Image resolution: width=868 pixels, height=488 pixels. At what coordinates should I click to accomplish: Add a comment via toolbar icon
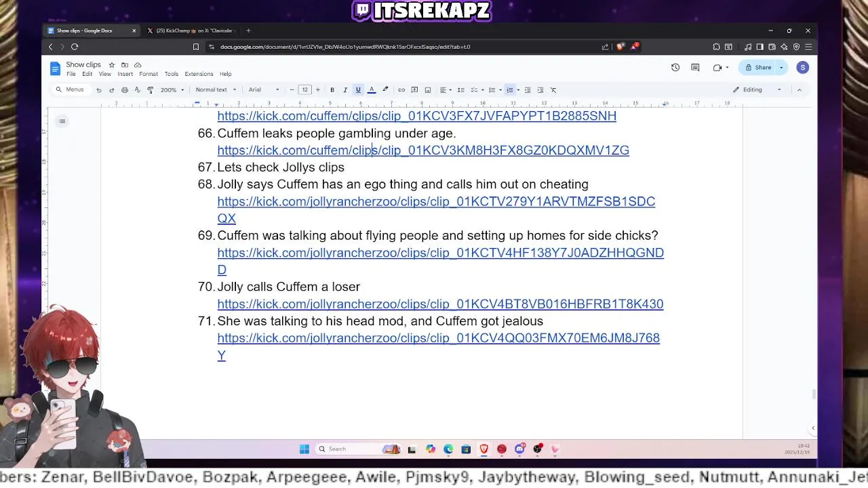pyautogui.click(x=414, y=89)
